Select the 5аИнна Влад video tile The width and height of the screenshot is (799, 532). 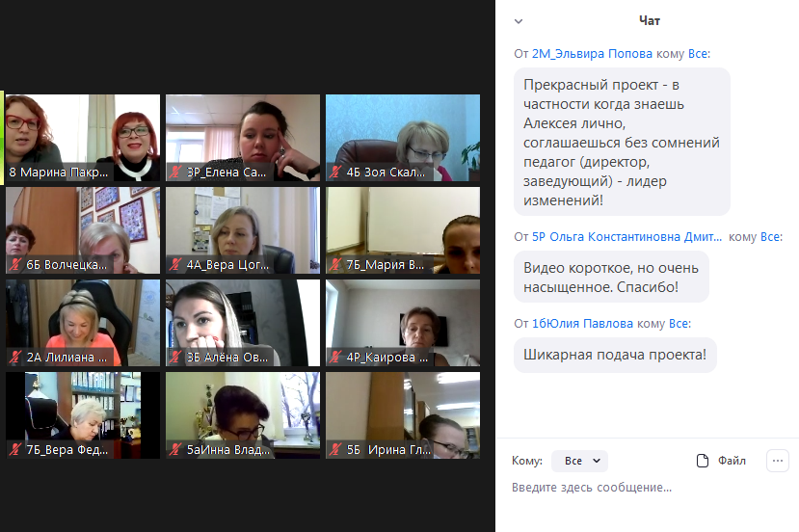point(242,412)
